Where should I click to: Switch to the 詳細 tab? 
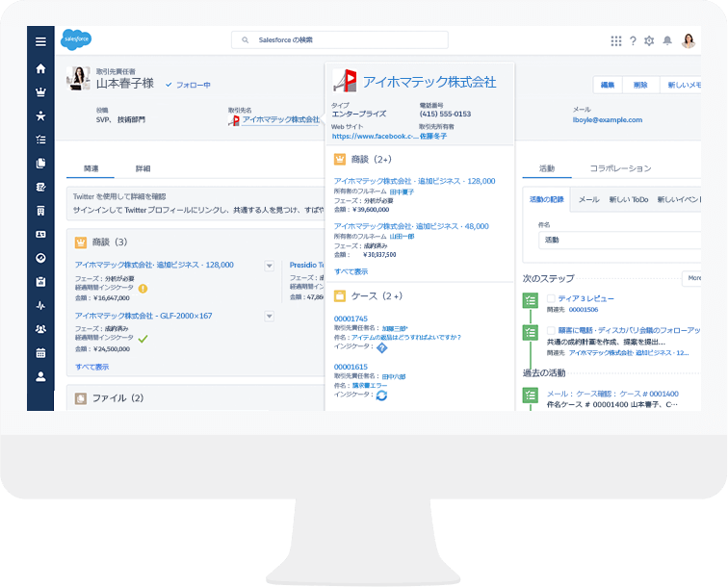coord(143,168)
